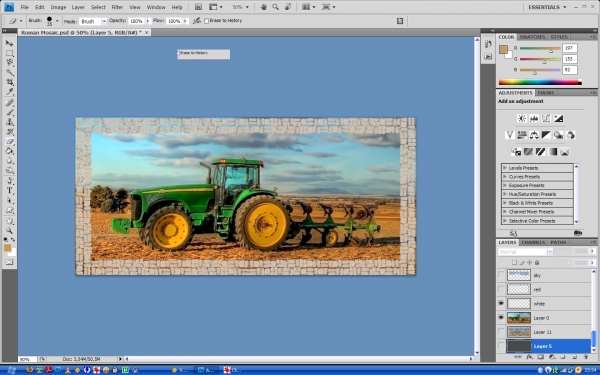Screen dimensions: 600x375
Task: Hide Layer 0 visibility eye
Action: pos(501,318)
